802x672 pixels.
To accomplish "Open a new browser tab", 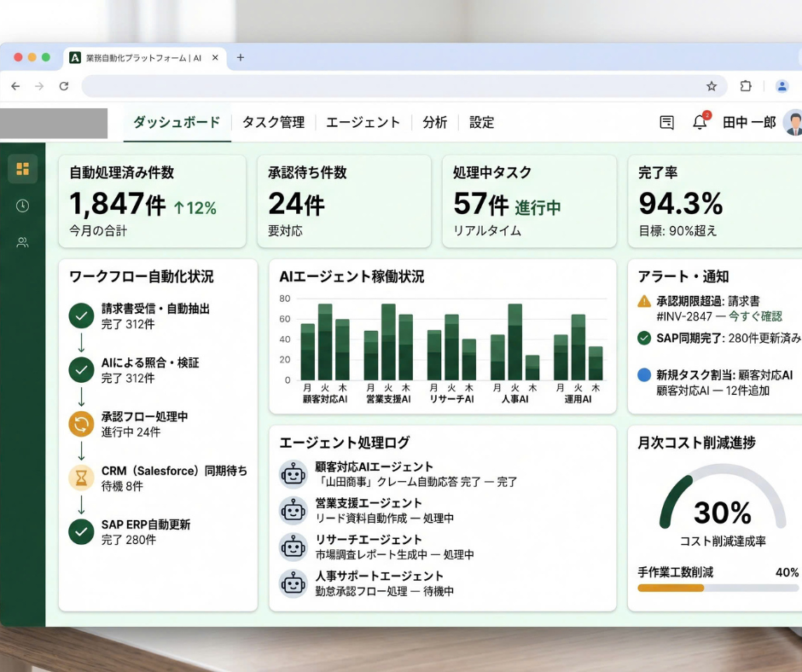I will 241,57.
